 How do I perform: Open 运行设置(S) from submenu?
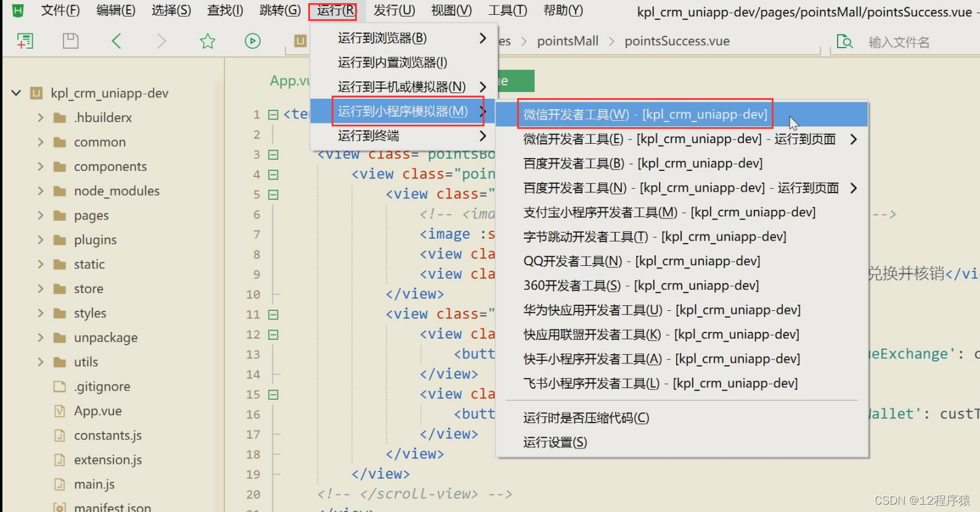682,442
